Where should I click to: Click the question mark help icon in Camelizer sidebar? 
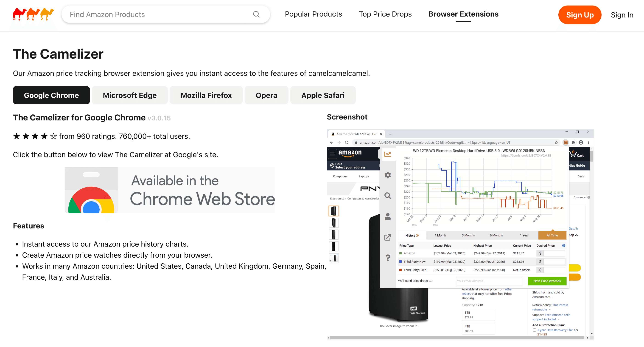pos(387,258)
